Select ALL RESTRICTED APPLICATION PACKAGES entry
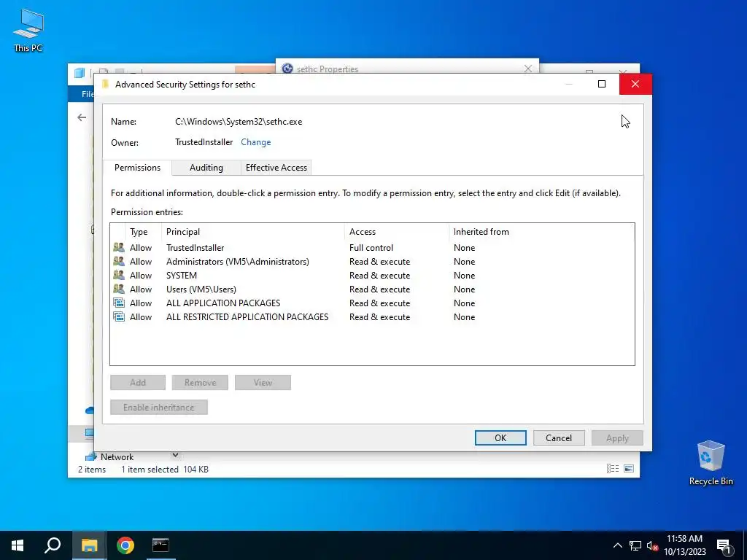The height and width of the screenshot is (560, 747). (372, 316)
